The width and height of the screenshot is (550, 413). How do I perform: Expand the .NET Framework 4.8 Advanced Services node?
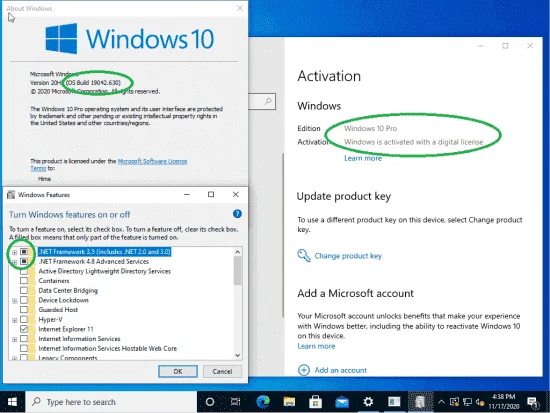(14, 262)
